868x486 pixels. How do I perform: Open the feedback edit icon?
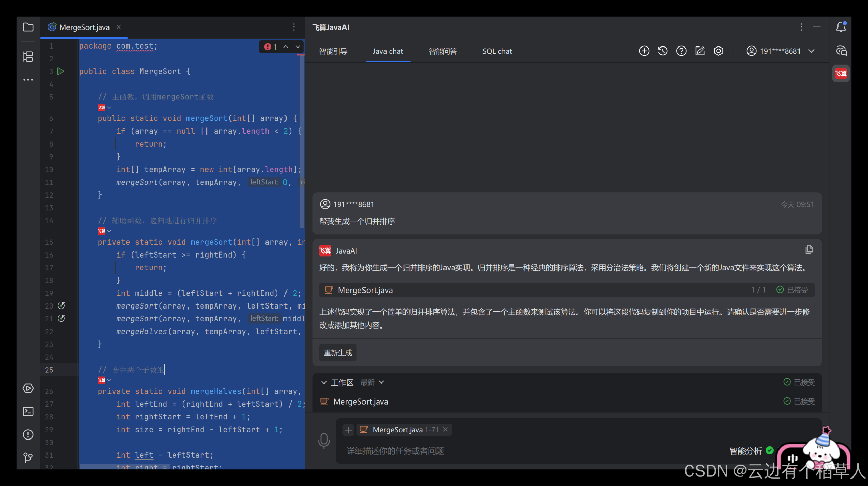[700, 51]
